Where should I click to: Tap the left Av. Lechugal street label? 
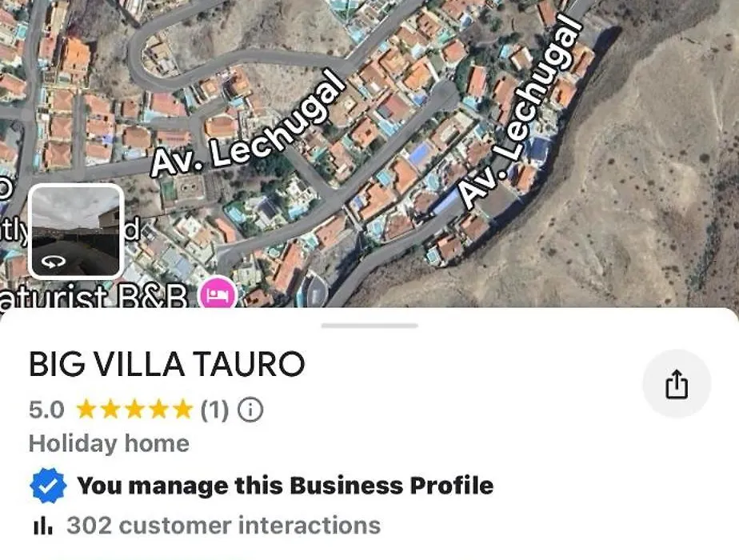point(249,123)
